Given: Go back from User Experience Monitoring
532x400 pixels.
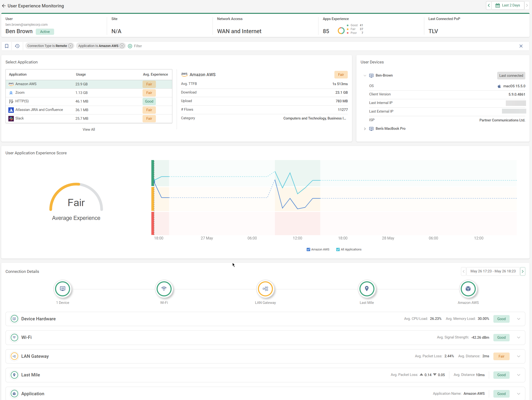Looking at the screenshot, I should (4, 6).
